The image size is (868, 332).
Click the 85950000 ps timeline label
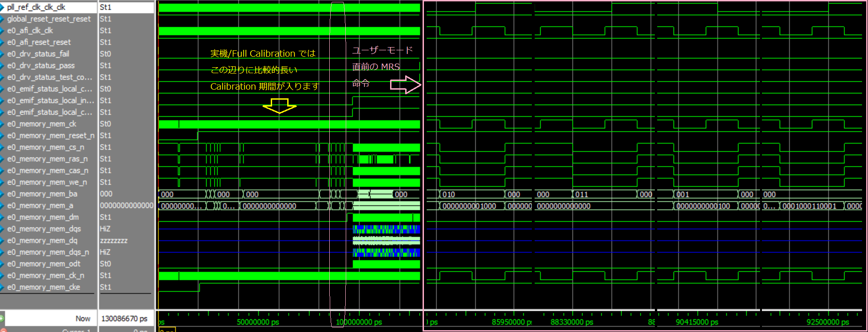[511, 322]
